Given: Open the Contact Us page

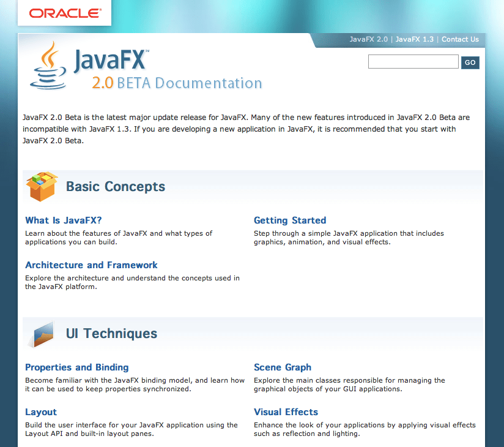Looking at the screenshot, I should (460, 39).
